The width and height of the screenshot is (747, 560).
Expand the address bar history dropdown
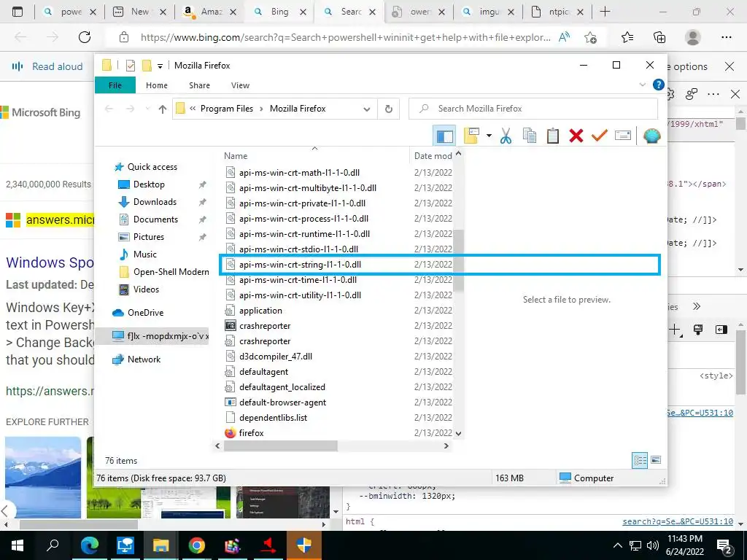366,109
